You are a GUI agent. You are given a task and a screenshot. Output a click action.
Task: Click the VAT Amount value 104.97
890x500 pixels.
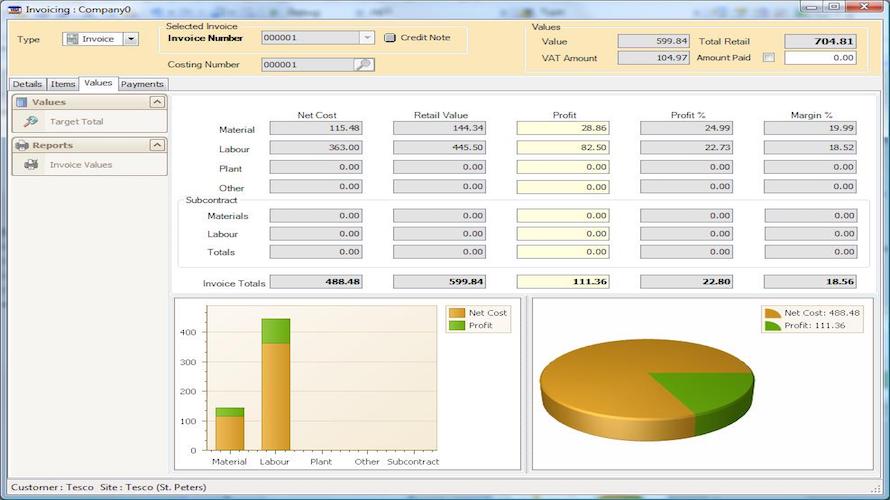(x=653, y=58)
